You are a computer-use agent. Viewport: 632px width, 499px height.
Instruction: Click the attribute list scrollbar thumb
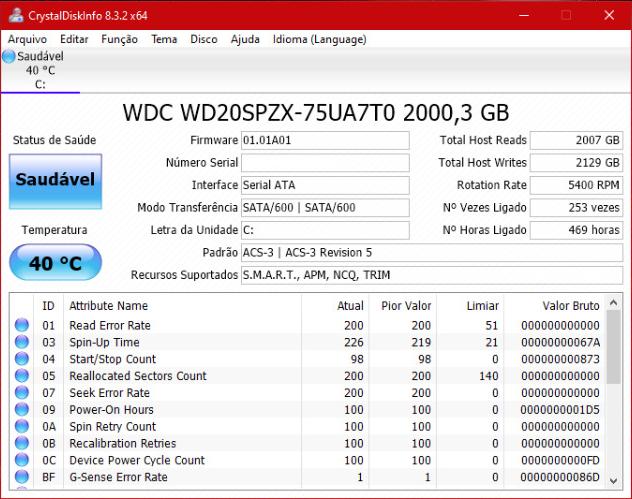[x=613, y=347]
